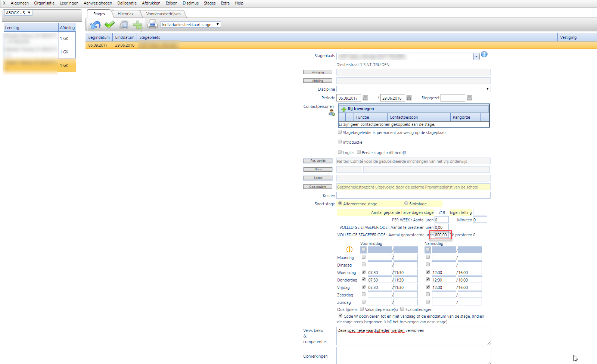The image size is (597, 364).
Task: Open the Deliberatie menu
Action: pos(127,3)
